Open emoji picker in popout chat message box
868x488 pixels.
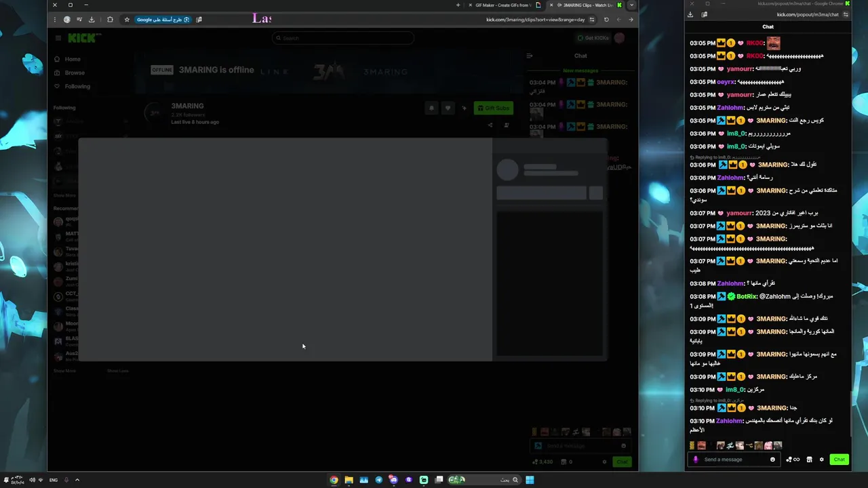point(772,460)
